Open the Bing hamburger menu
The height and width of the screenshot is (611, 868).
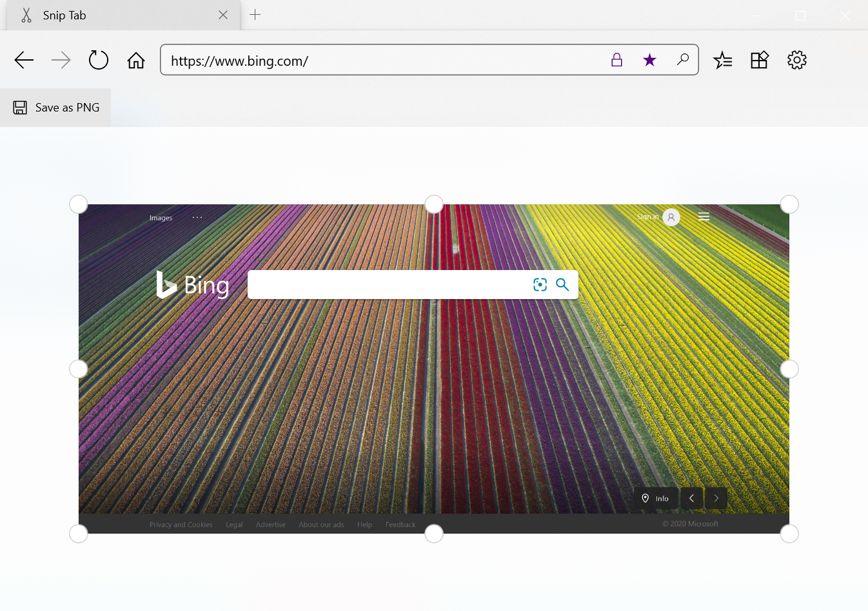pos(704,217)
